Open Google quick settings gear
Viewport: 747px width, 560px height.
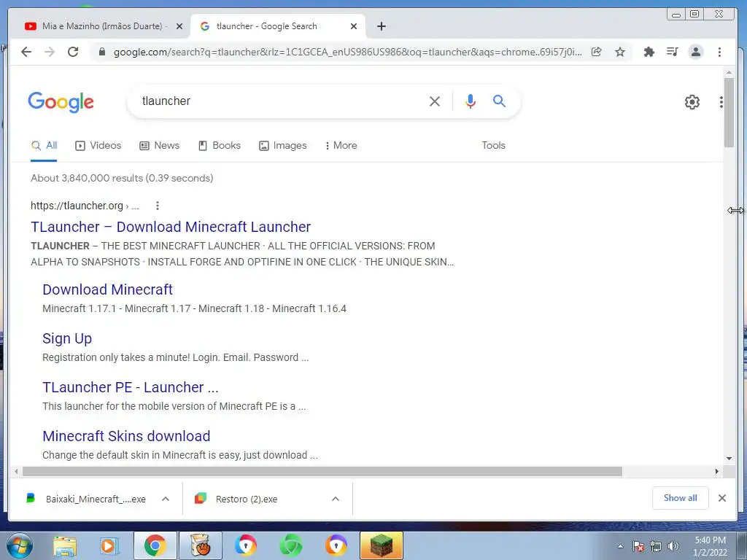coord(692,102)
